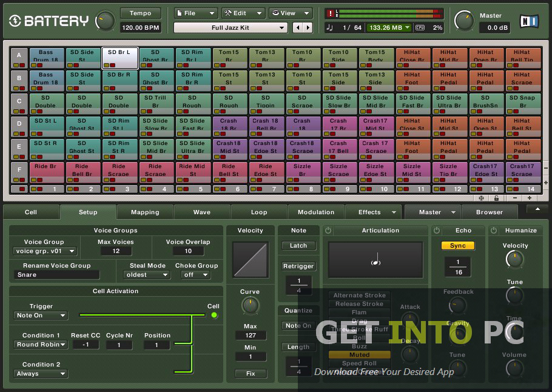Select the SD St L cell
The image size is (552, 392).
pyautogui.click(x=47, y=127)
